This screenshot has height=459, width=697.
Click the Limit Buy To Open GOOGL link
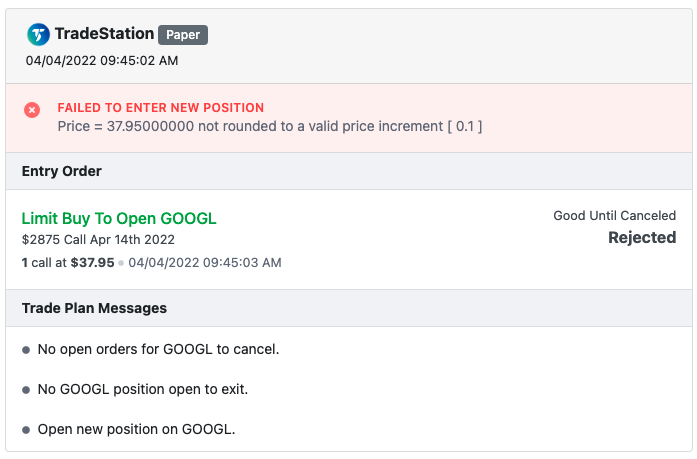tap(119, 219)
